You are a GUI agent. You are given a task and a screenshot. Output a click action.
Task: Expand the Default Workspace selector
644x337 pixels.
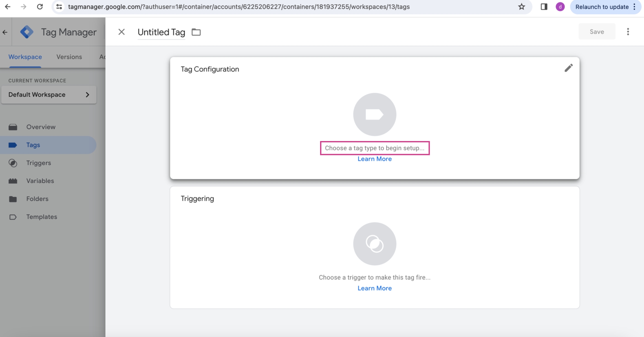[49, 95]
